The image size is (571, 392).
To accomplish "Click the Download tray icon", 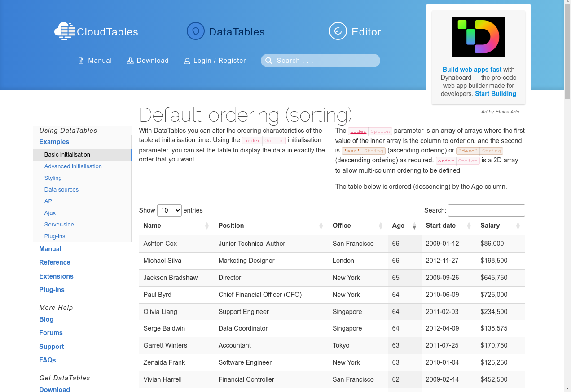I will coord(130,61).
